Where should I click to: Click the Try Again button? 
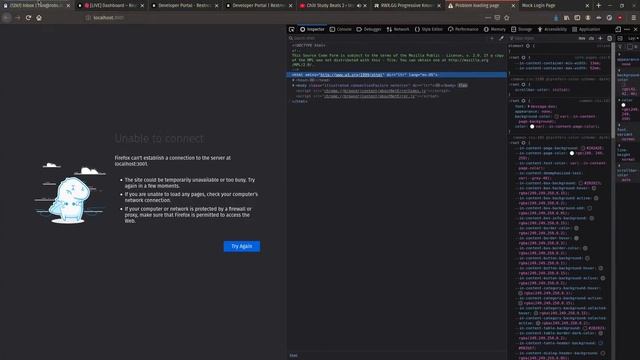click(x=242, y=246)
